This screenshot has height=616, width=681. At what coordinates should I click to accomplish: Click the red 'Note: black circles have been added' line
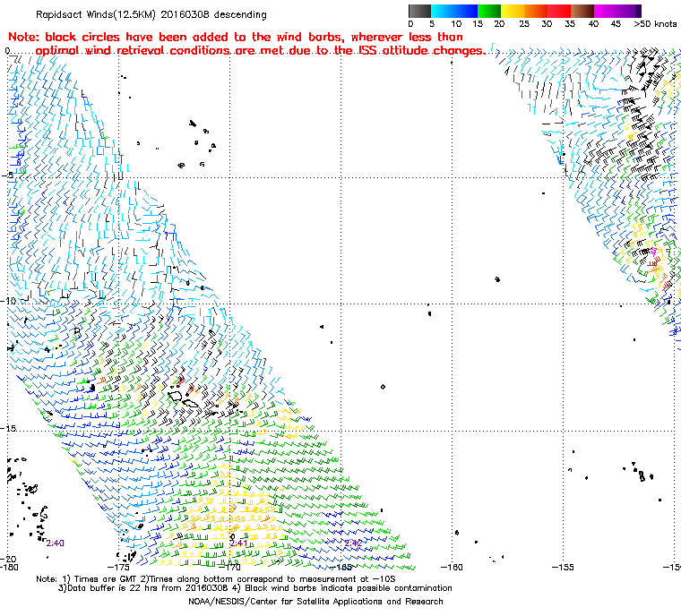[236, 37]
